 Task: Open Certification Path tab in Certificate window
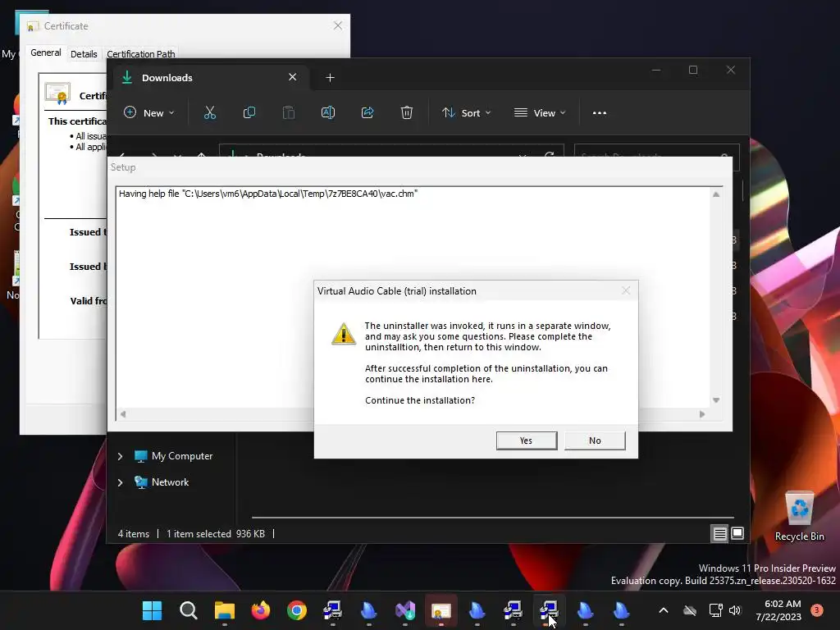tap(141, 54)
